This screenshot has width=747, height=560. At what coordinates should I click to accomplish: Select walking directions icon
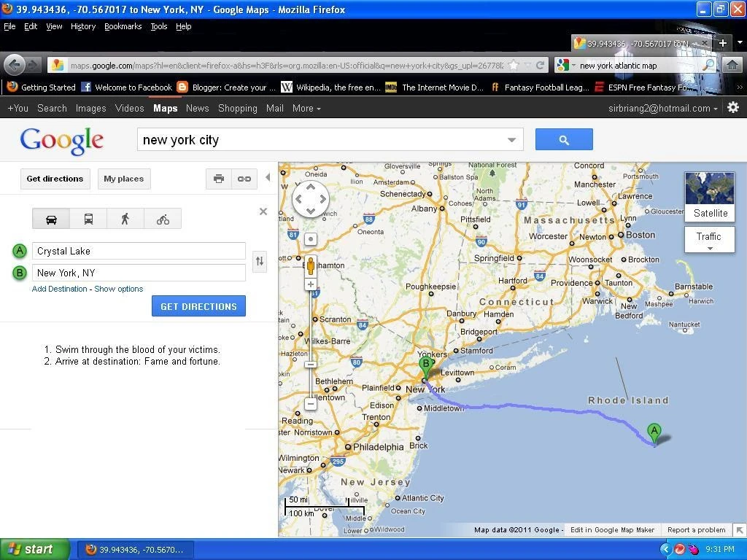coord(125,219)
